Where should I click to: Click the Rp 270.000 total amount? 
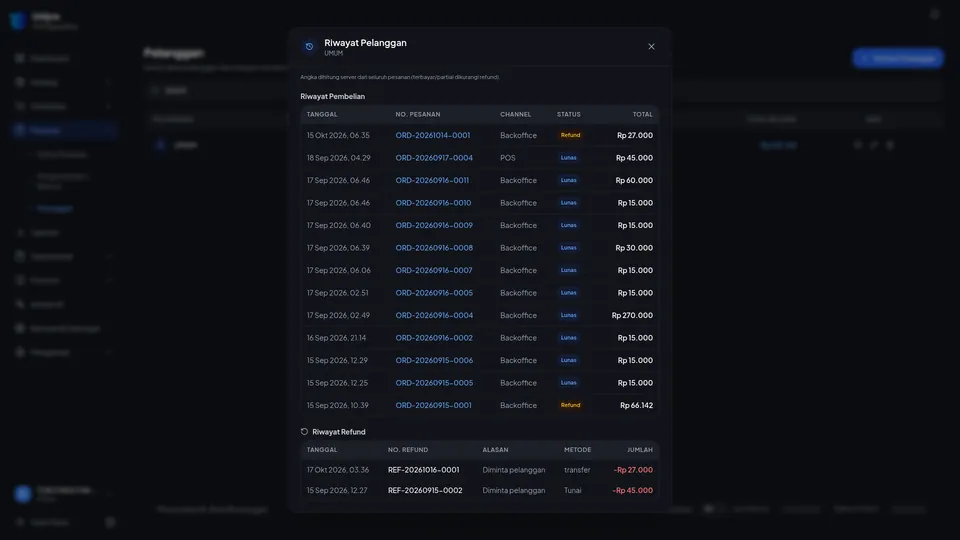click(x=632, y=315)
